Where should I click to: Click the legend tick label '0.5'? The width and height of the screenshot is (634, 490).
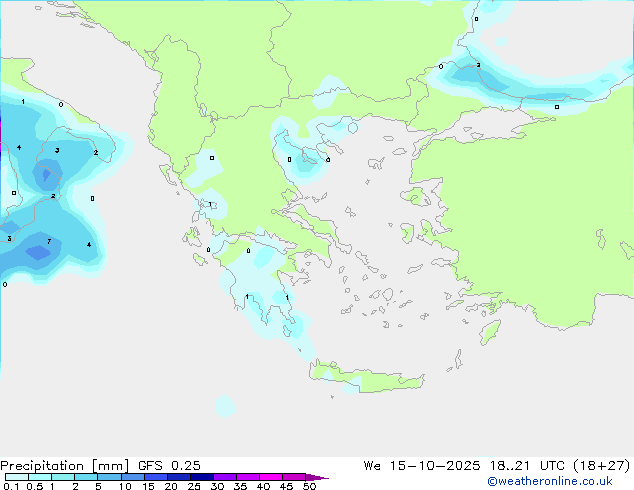pos(35,486)
